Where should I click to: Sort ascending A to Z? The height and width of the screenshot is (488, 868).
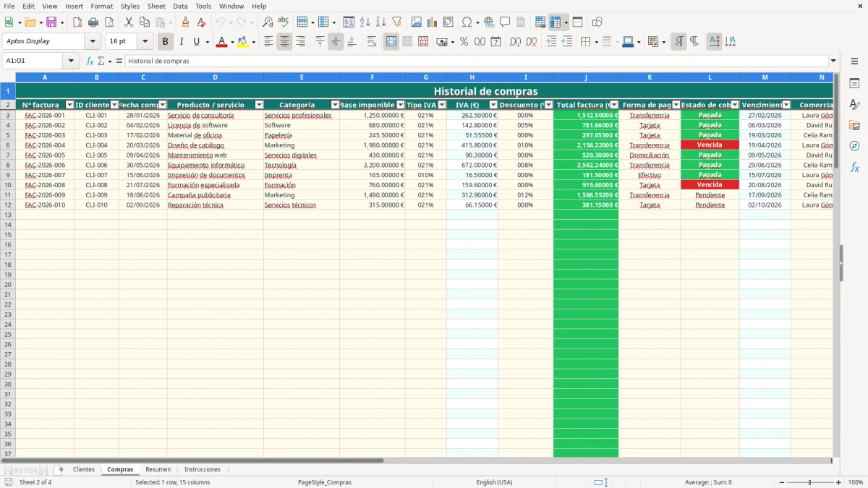pyautogui.click(x=365, y=22)
